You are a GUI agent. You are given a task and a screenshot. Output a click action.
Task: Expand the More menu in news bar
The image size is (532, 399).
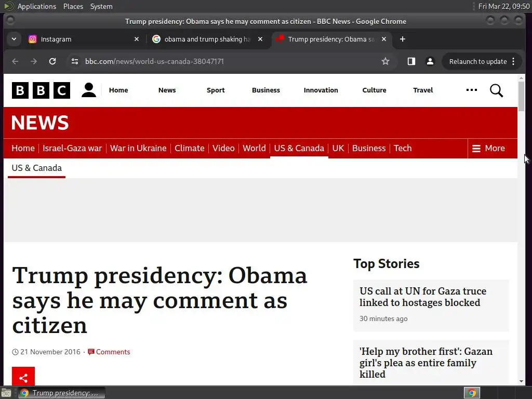(488, 148)
